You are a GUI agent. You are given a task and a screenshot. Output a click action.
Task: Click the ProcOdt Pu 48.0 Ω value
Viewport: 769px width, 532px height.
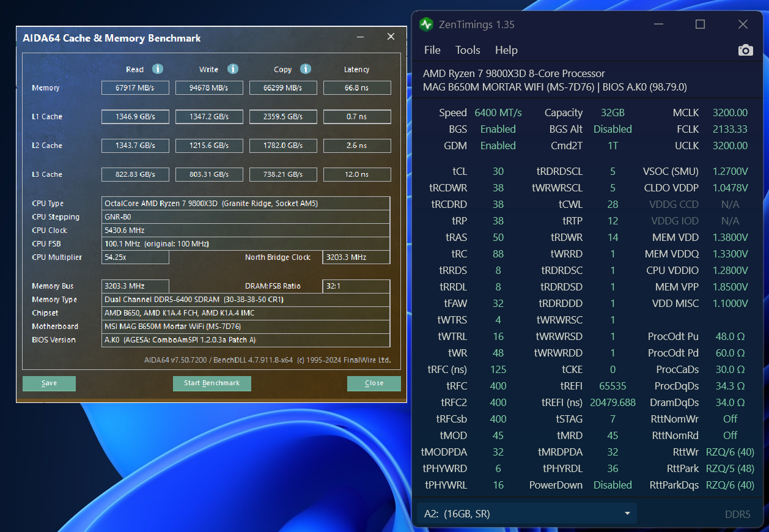pos(730,336)
